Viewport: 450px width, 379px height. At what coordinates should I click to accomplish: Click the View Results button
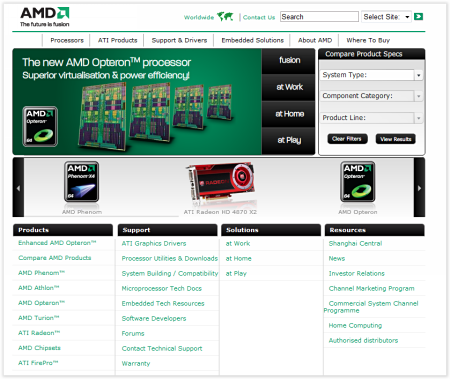pos(396,139)
